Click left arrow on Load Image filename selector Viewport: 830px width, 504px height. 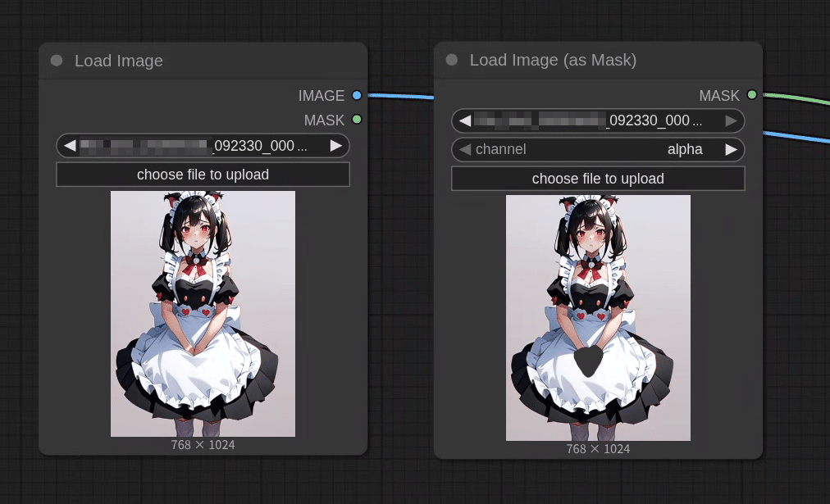pyautogui.click(x=69, y=145)
